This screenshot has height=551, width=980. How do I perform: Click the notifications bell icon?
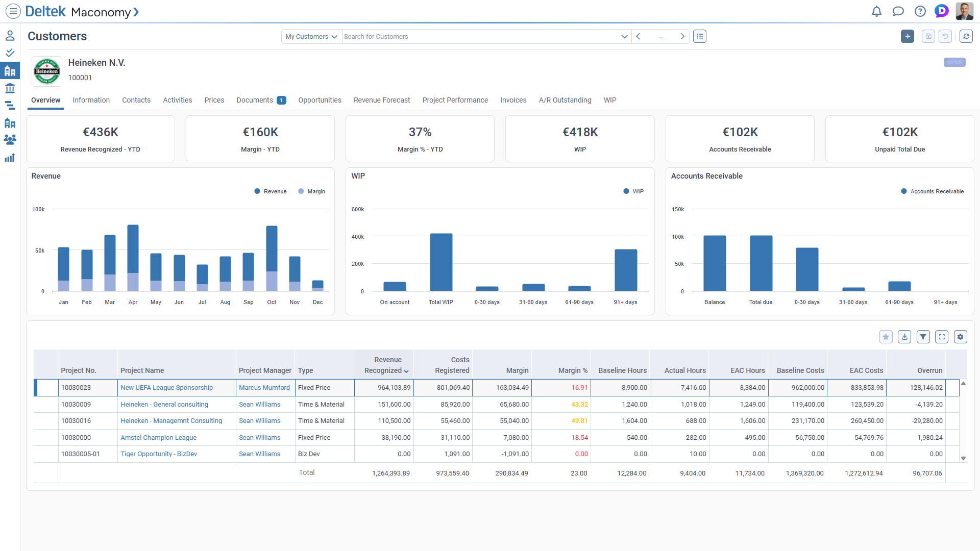pos(876,11)
